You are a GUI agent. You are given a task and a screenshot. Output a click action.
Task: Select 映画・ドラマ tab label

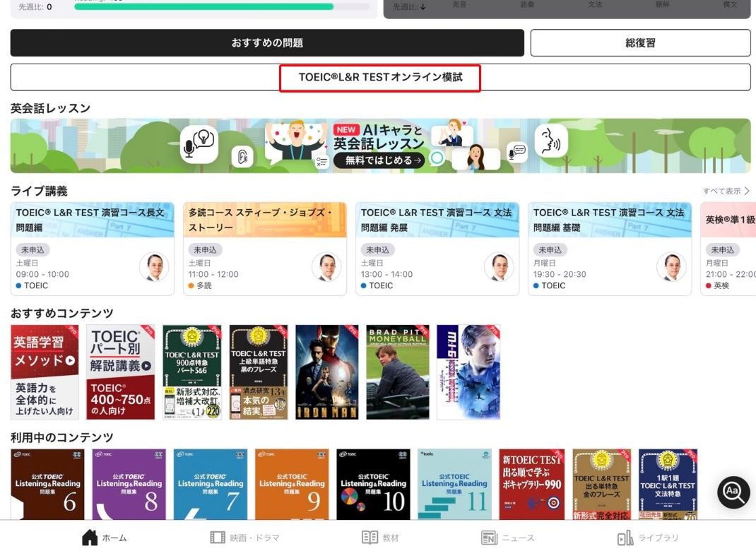pyautogui.click(x=254, y=538)
